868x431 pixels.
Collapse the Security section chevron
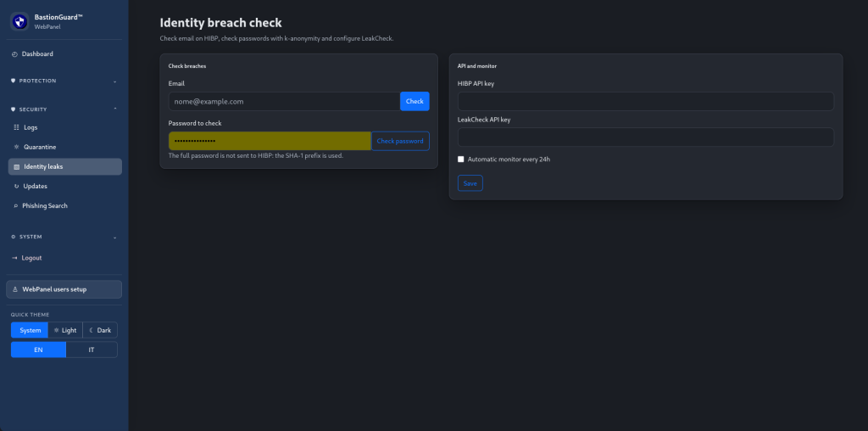[114, 109]
